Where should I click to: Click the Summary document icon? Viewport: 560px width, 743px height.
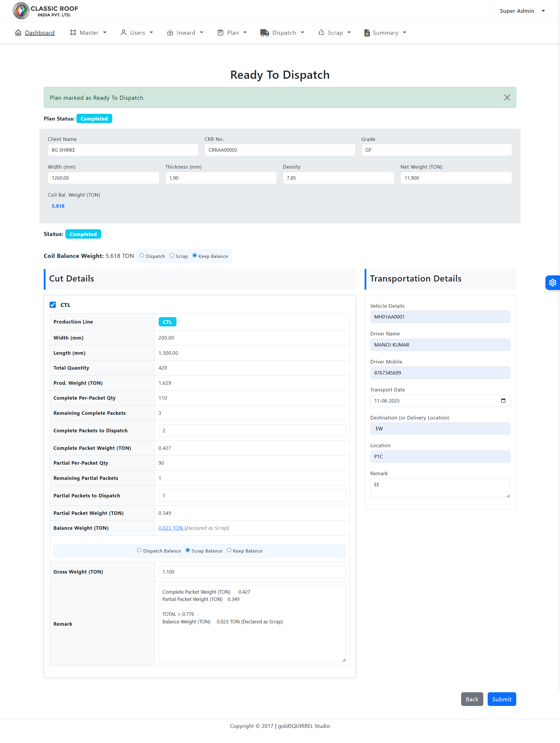(367, 33)
